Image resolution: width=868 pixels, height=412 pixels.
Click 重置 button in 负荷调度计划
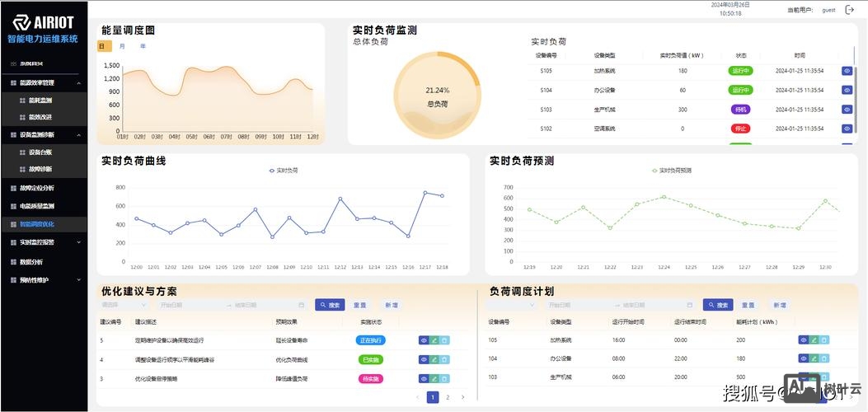[748, 305]
